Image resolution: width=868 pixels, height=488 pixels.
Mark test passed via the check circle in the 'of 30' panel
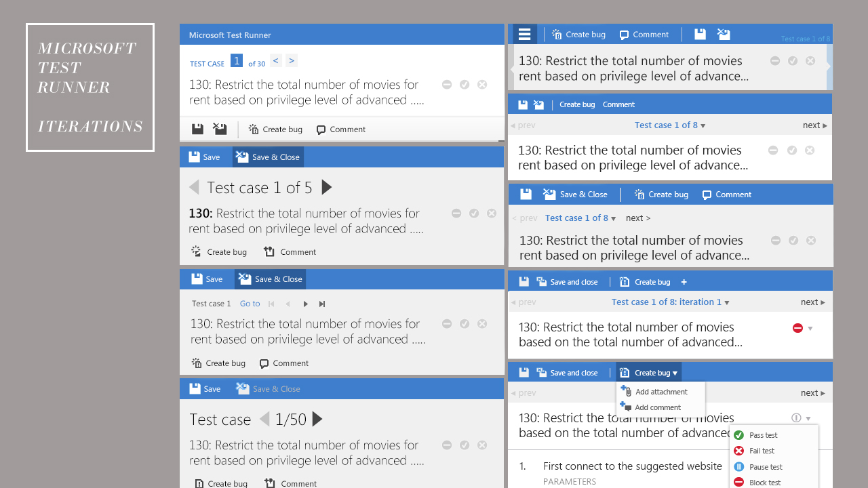click(x=465, y=85)
